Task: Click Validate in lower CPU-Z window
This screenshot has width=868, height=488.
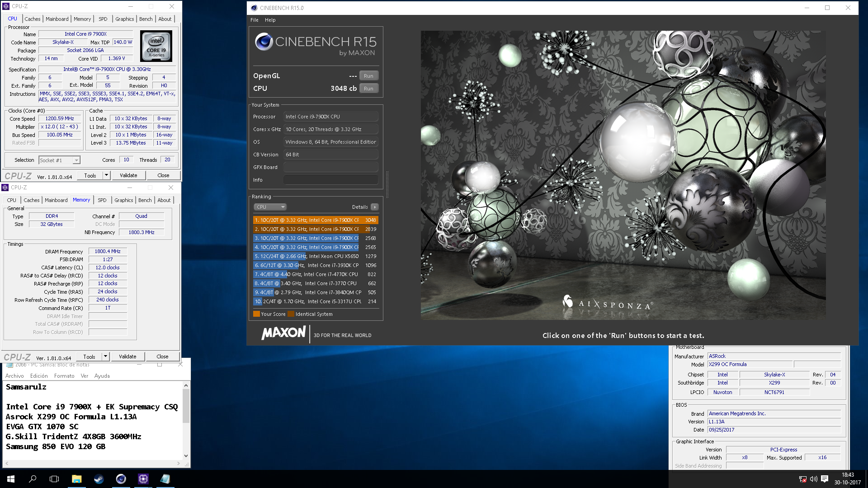Action: 127,357
